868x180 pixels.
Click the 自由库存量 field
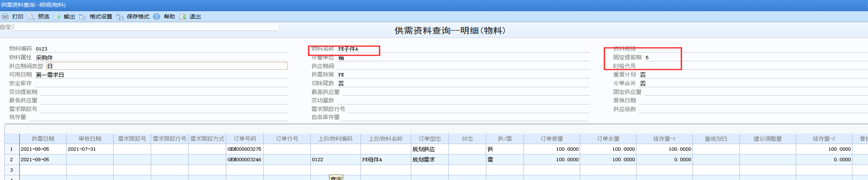(466, 117)
